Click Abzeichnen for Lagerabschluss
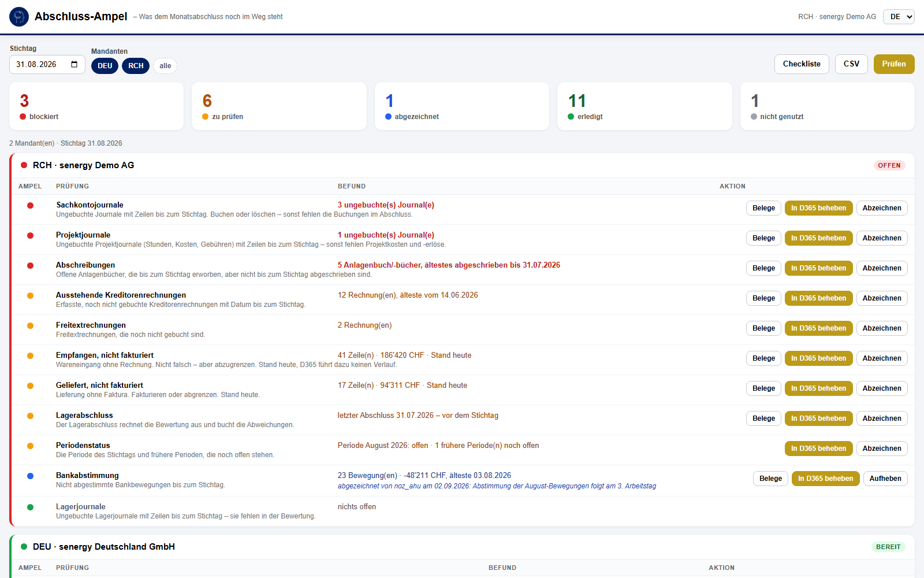 click(882, 418)
